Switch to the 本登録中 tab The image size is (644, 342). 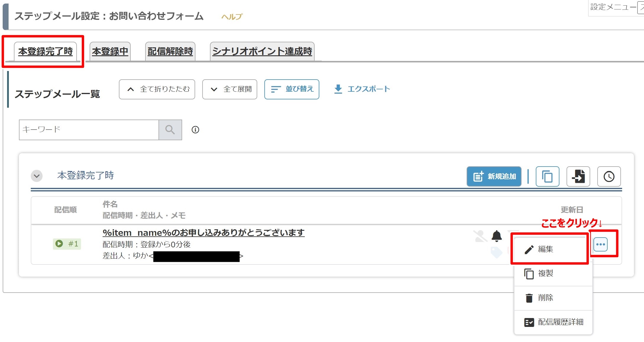coord(110,51)
